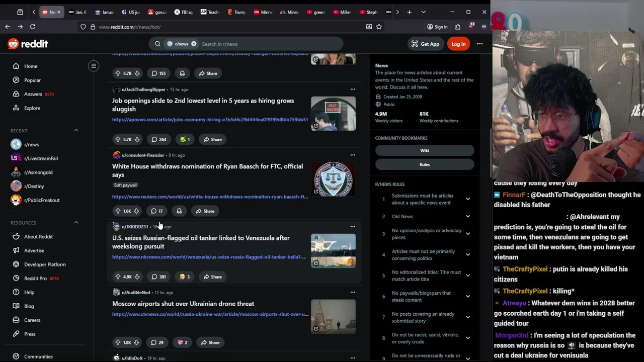Viewport: 644px width, 362px height.
Task: Upvote the Moscow airports shut post
Action: (118, 342)
